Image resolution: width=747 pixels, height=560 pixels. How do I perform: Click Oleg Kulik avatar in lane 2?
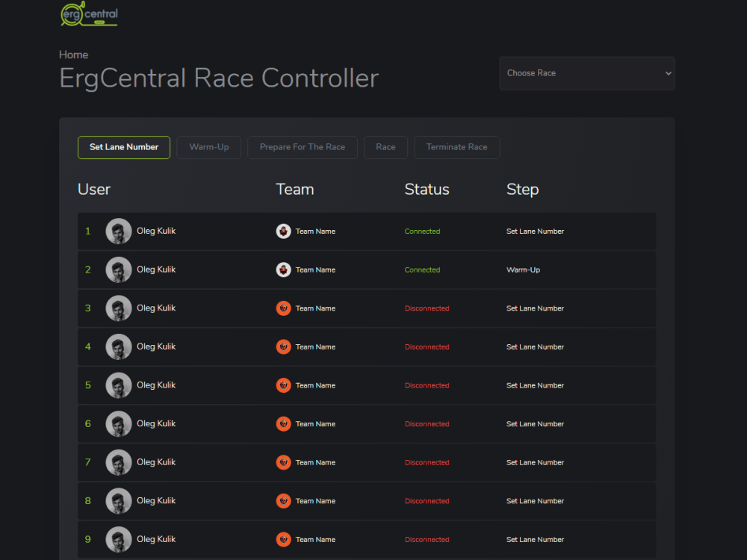coord(119,270)
